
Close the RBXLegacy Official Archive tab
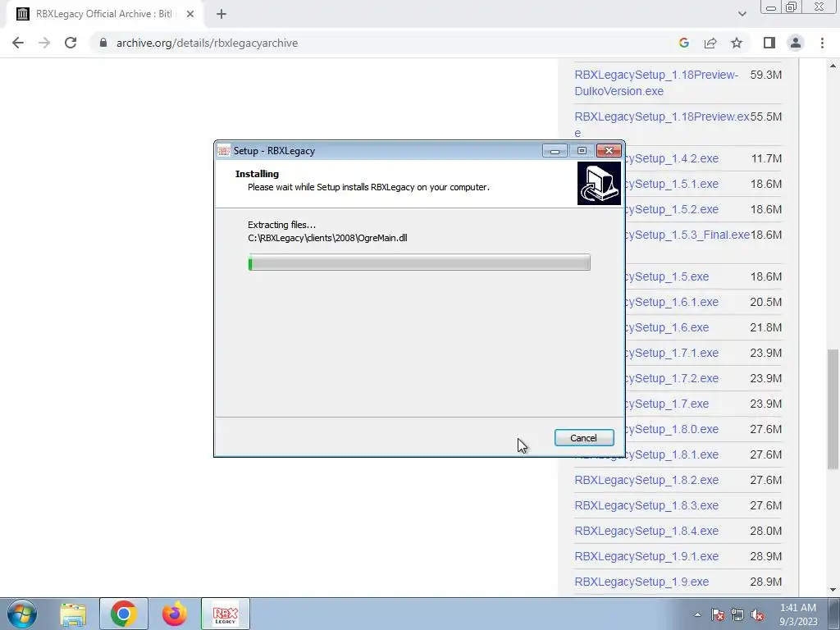coord(190,14)
